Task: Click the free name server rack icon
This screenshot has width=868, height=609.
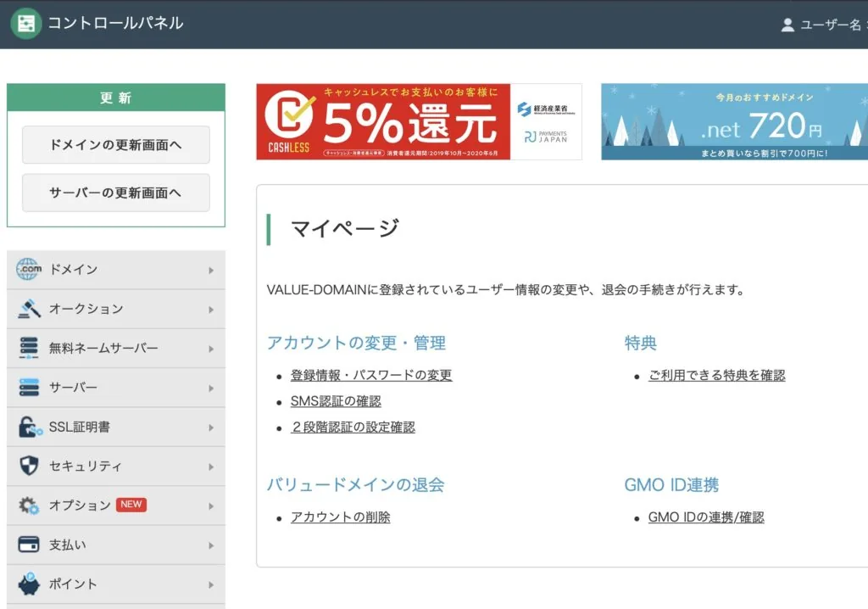Action: (29, 348)
